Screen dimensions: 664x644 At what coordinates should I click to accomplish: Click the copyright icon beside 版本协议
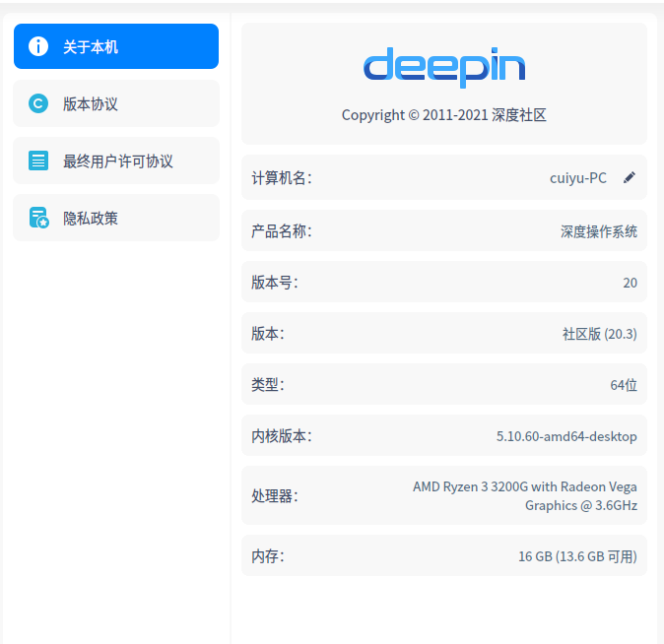coord(38,103)
